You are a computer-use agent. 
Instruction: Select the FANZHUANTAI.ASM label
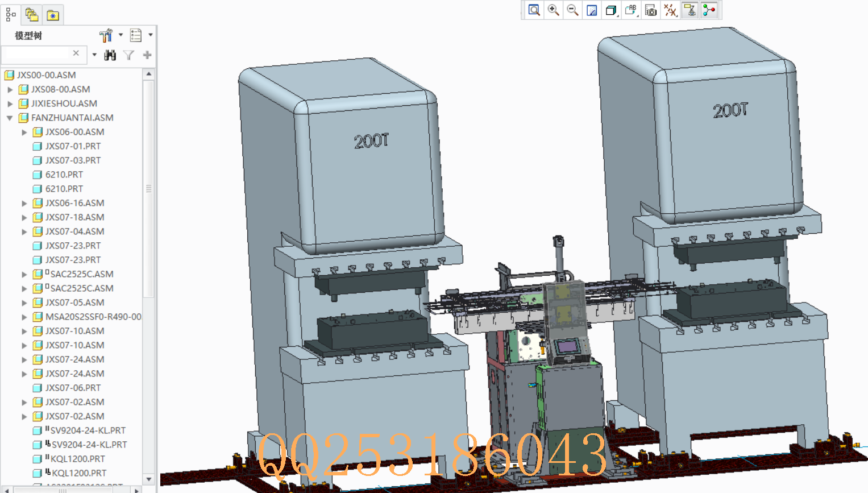point(72,118)
